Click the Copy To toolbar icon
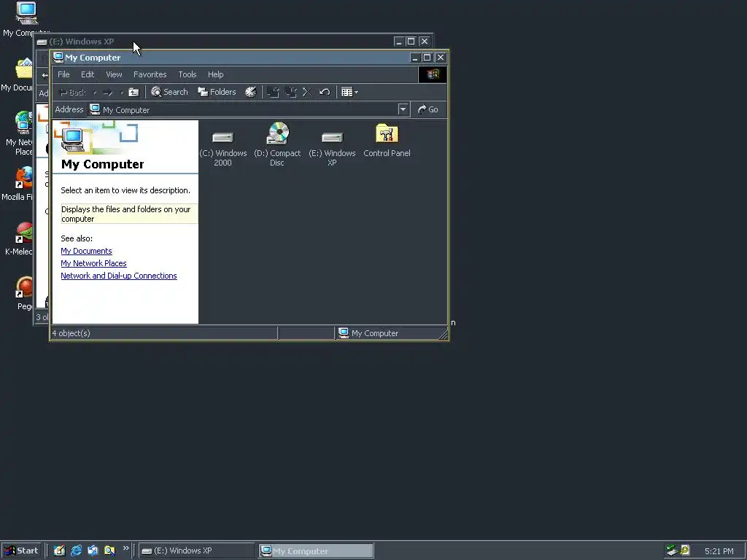 290,92
